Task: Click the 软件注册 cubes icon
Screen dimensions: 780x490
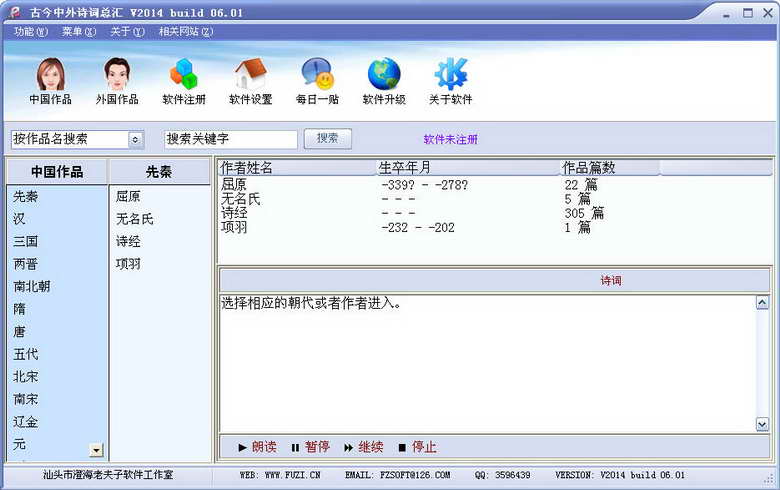Action: click(x=184, y=81)
